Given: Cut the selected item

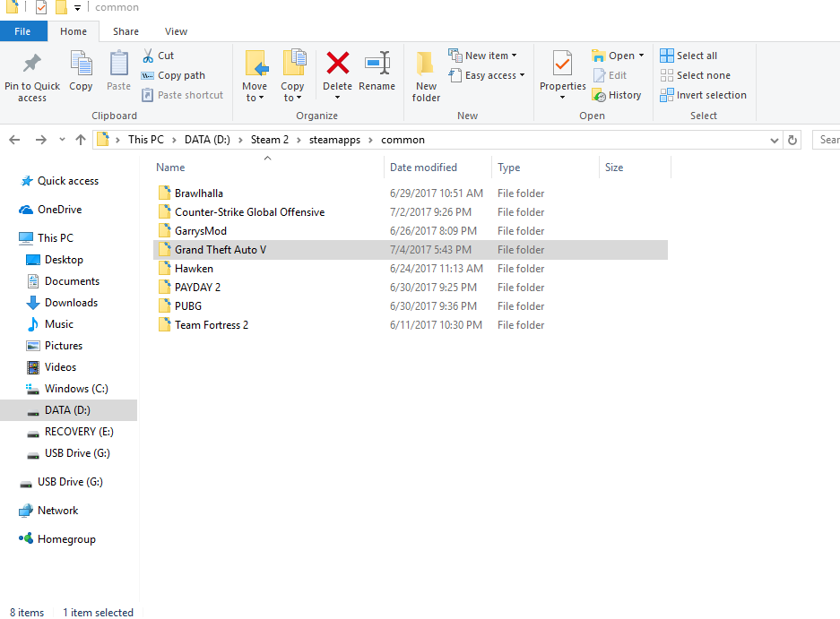Looking at the screenshot, I should click(x=158, y=56).
